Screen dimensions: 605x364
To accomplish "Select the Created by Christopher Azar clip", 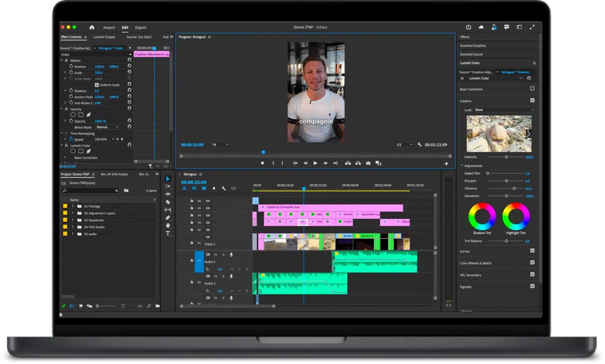I will [330, 207].
